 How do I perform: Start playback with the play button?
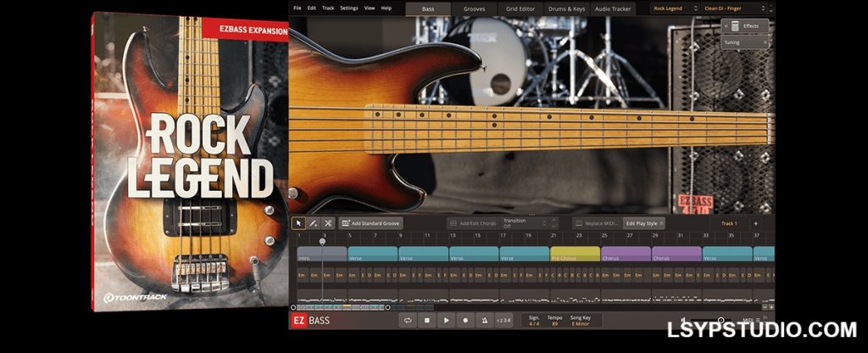pos(446,320)
